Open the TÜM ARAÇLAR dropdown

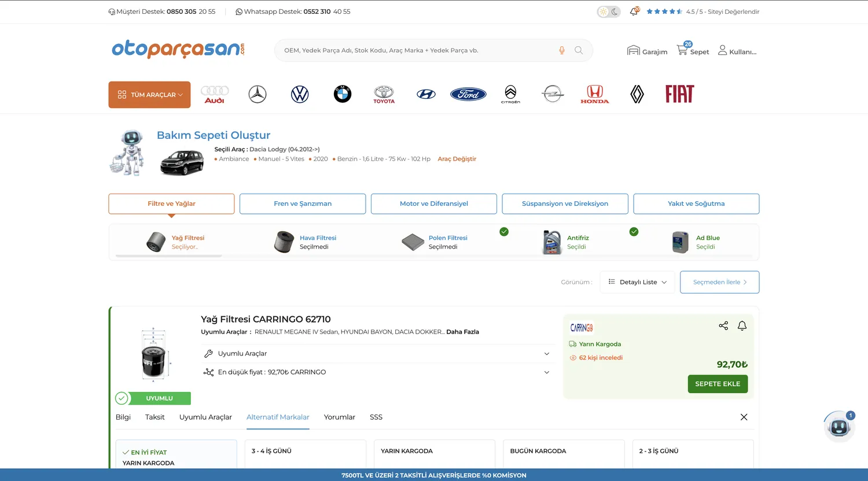click(149, 95)
